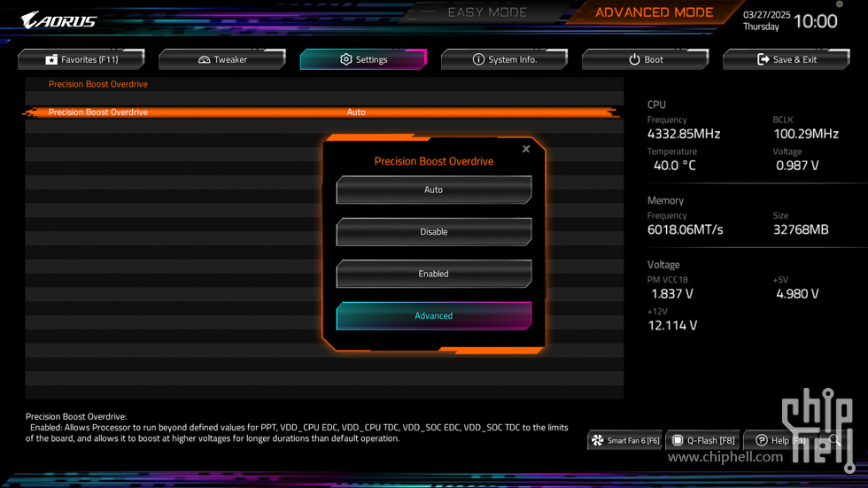The image size is (868, 488).
Task: Click the Favorites star icon
Action: point(51,59)
